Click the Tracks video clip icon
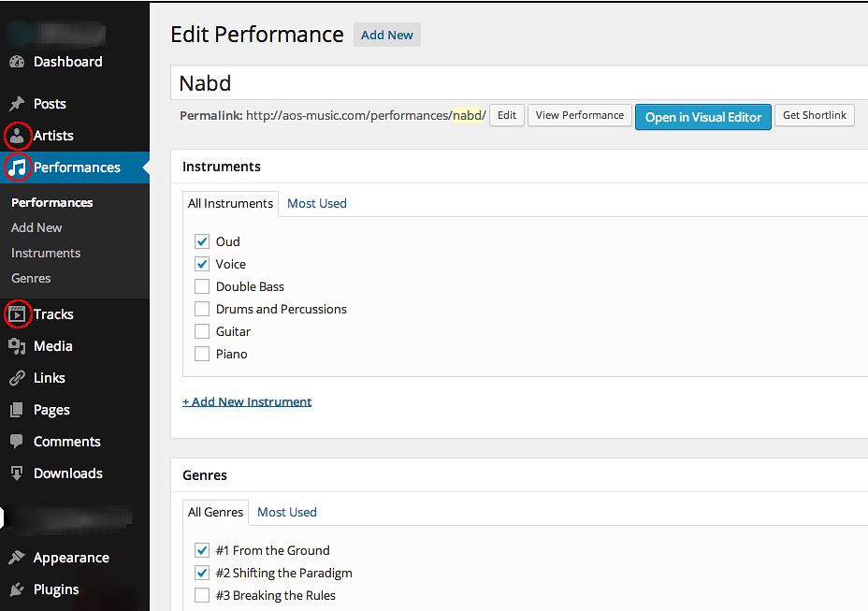This screenshot has height=611, width=868. (17, 314)
